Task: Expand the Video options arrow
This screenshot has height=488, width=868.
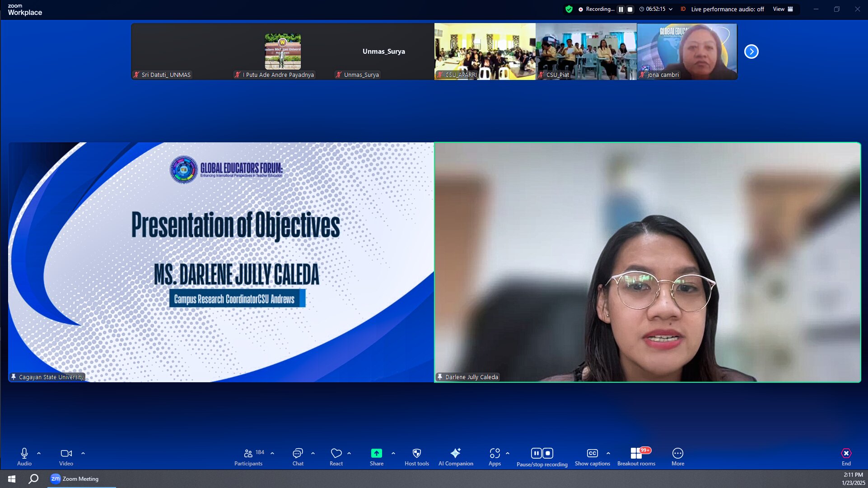Action: tap(83, 453)
